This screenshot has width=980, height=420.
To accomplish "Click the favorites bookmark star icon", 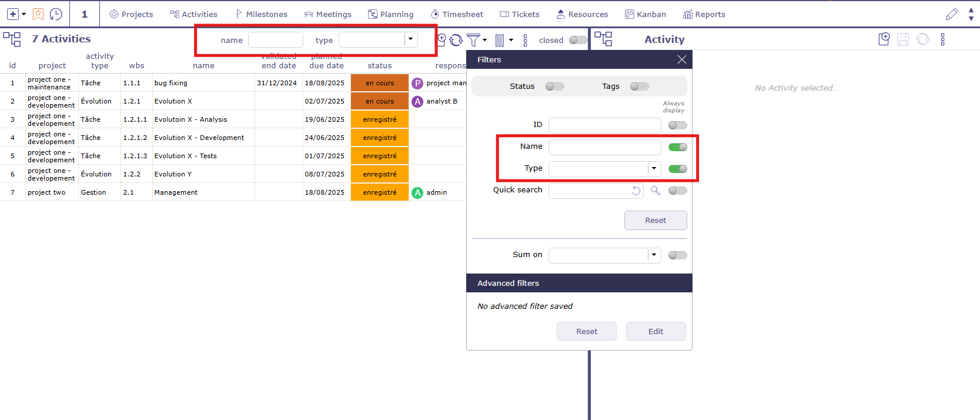I will pos(38,14).
